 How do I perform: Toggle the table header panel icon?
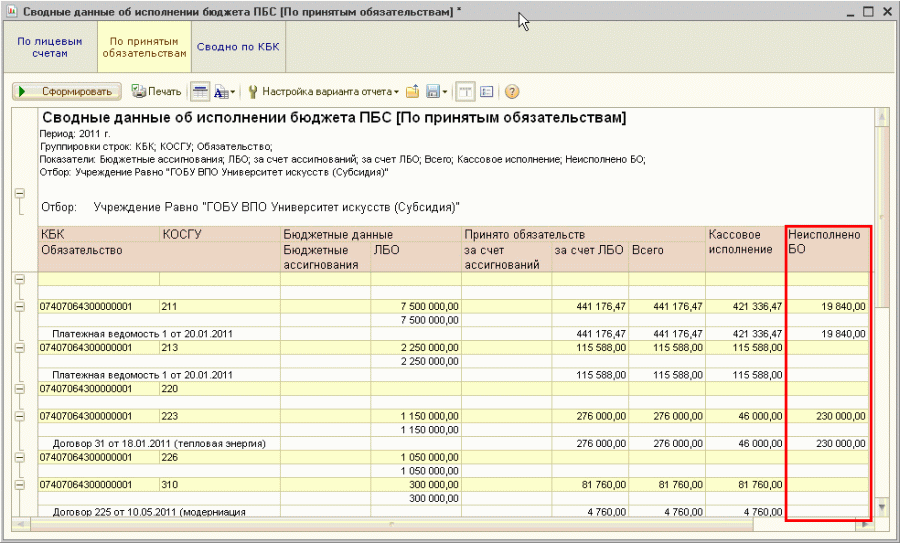[x=465, y=92]
